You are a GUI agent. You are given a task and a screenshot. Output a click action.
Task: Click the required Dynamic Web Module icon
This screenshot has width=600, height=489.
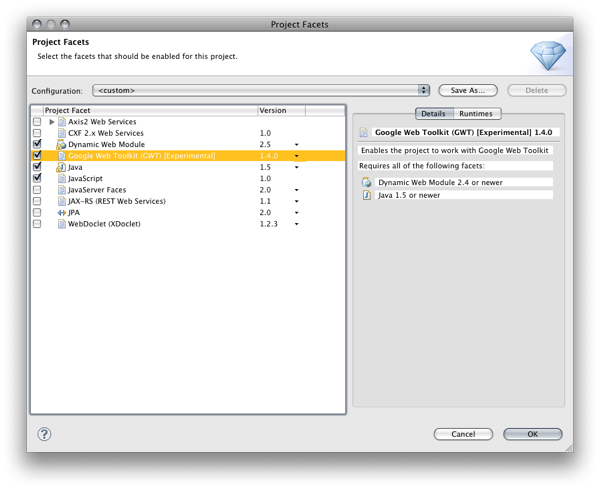[367, 182]
